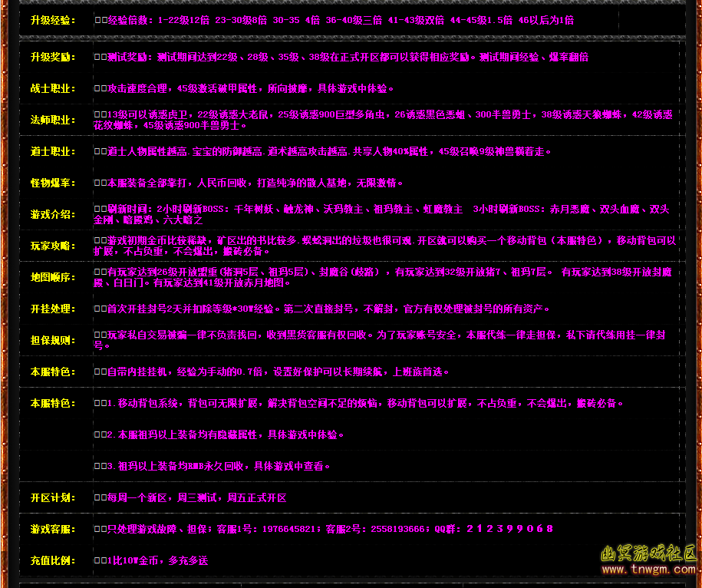Click the 充值比例 label
The height and width of the screenshot is (588, 702).
point(53,560)
